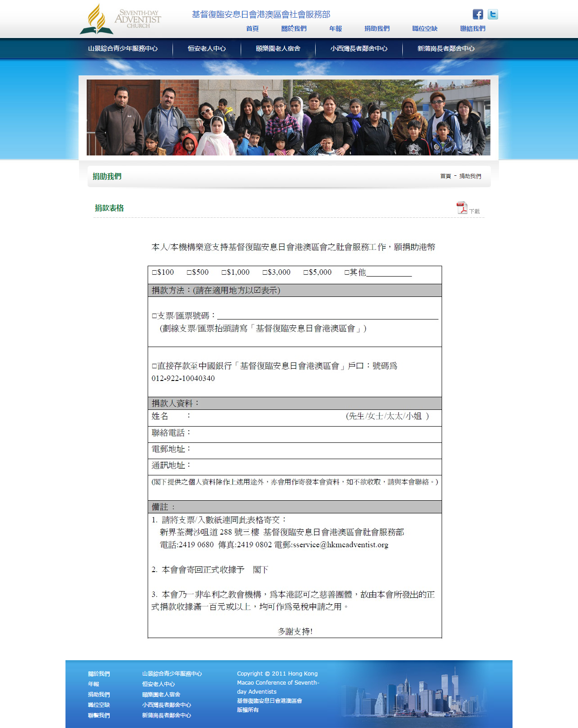Open 職位空缺 from top navigation
578x728 pixels.
425,28
